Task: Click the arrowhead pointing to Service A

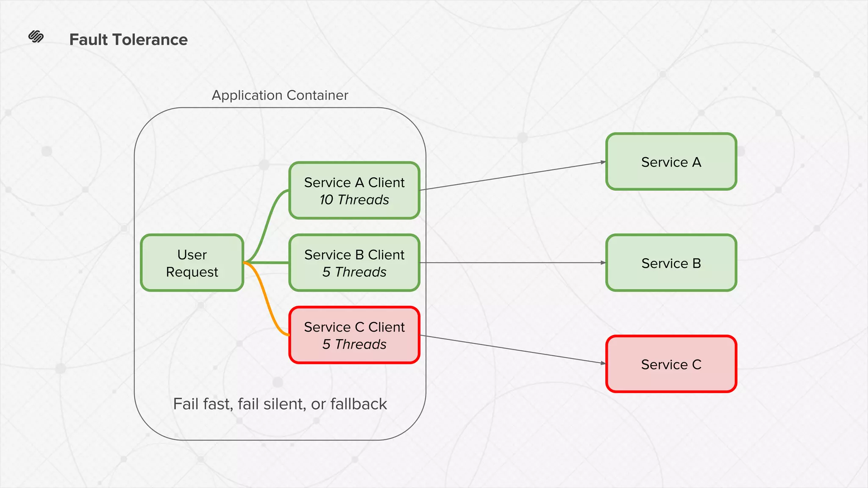Action: click(x=603, y=162)
